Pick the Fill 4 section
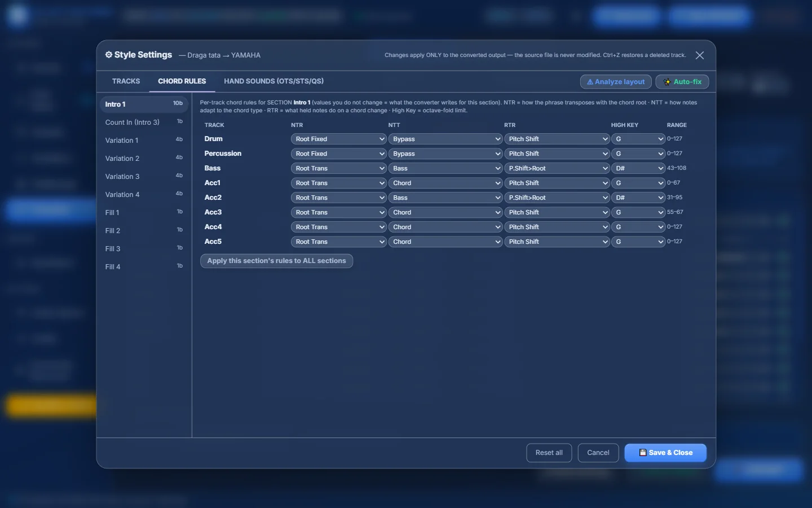This screenshot has height=508, width=812. point(144,266)
